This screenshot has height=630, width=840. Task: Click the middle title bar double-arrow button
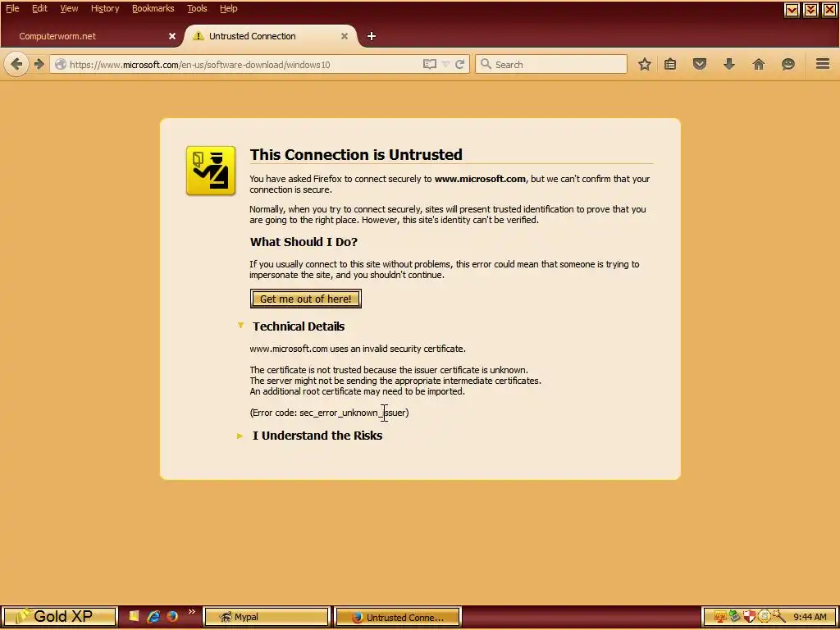click(810, 10)
